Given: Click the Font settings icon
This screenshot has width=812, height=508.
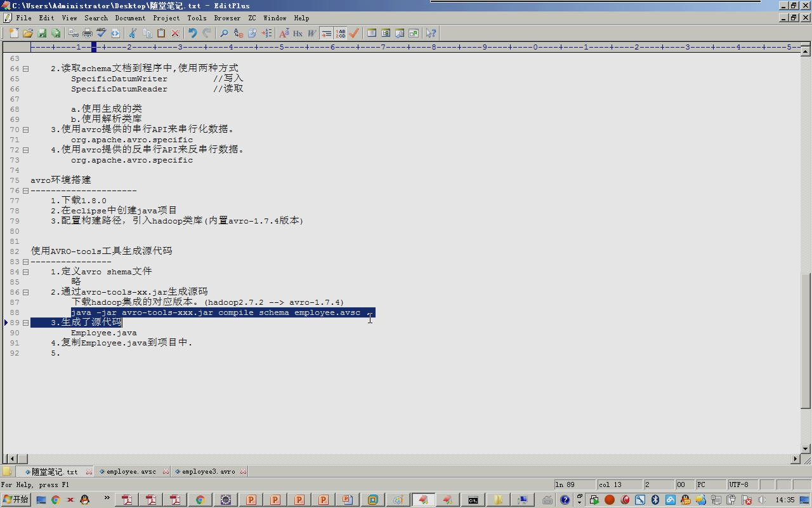Looking at the screenshot, I should 284,33.
